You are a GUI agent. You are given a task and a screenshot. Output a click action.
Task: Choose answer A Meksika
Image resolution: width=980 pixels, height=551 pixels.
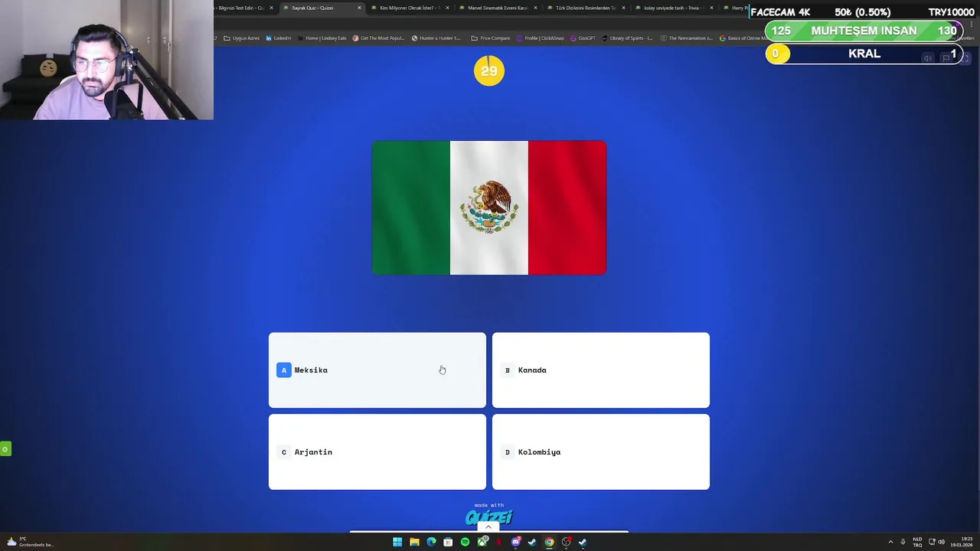click(377, 370)
